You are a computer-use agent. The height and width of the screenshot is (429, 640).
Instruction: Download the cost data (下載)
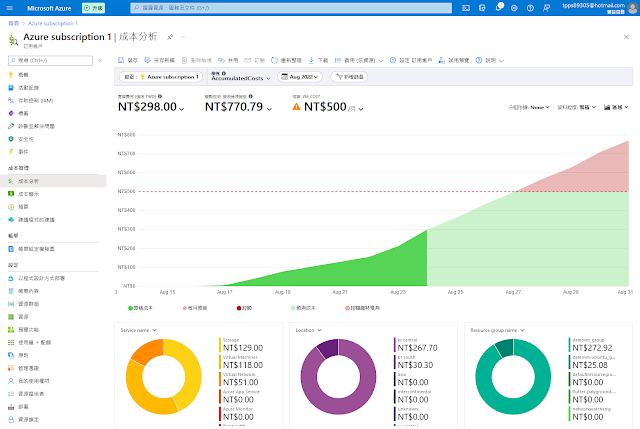coord(318,60)
